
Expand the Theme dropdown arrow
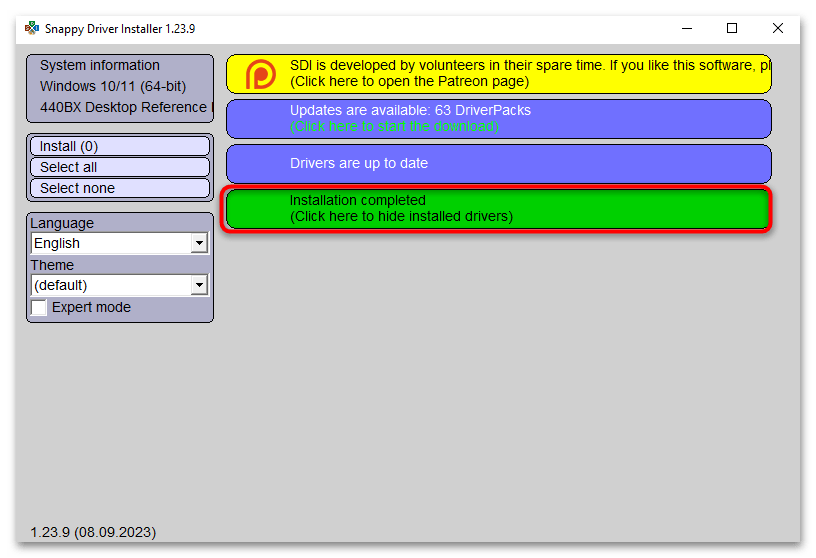click(x=199, y=285)
